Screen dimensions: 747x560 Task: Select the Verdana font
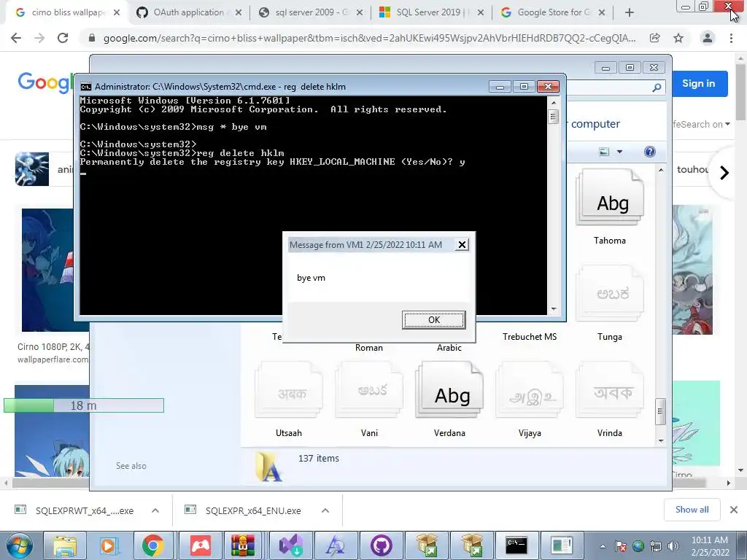(x=449, y=400)
